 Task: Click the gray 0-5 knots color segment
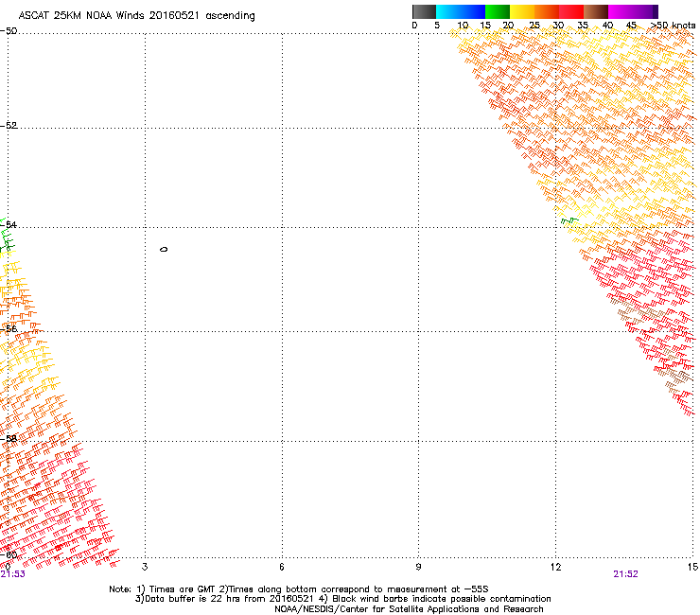click(424, 11)
